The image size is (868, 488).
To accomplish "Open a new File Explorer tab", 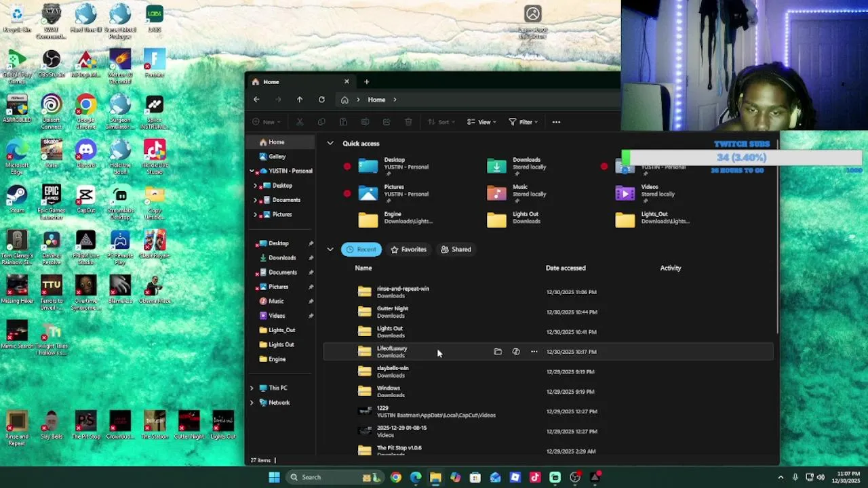I will 366,82.
